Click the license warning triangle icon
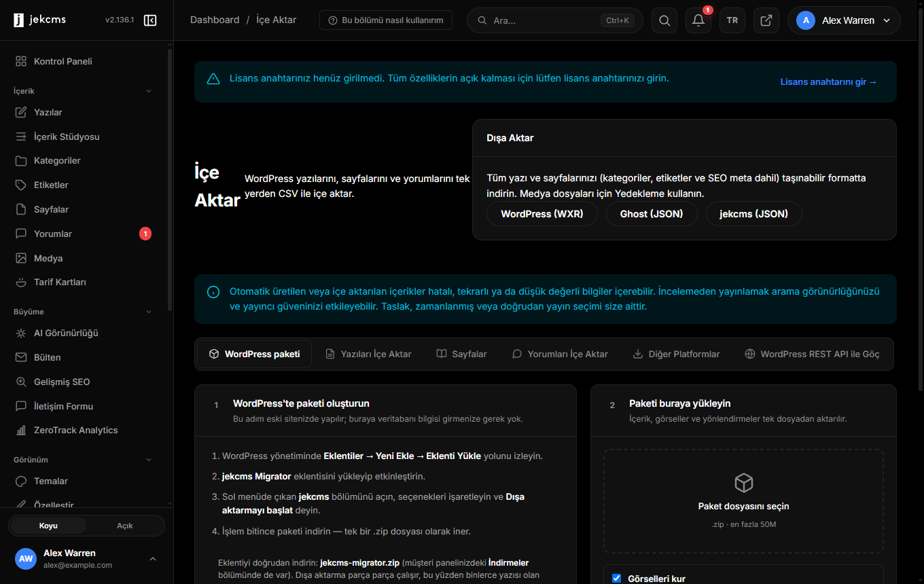The height and width of the screenshot is (584, 924). (213, 79)
